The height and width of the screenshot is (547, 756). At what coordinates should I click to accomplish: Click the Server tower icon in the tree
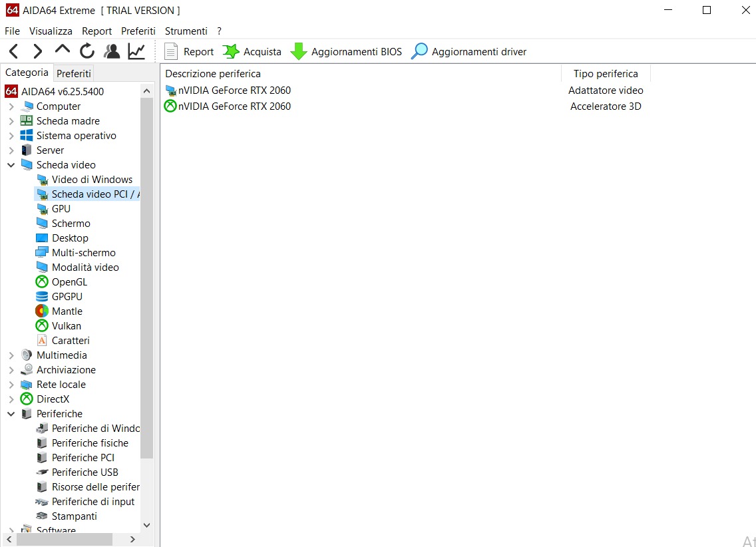click(x=27, y=150)
